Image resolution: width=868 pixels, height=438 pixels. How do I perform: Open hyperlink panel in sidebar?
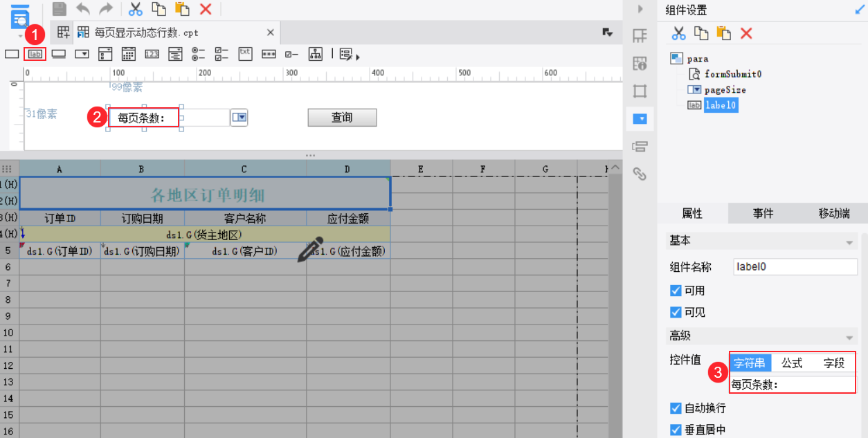coord(640,174)
